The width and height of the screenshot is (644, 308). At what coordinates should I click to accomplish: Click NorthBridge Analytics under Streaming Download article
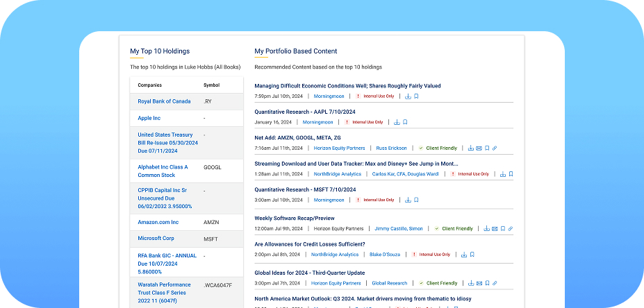[x=338, y=174]
